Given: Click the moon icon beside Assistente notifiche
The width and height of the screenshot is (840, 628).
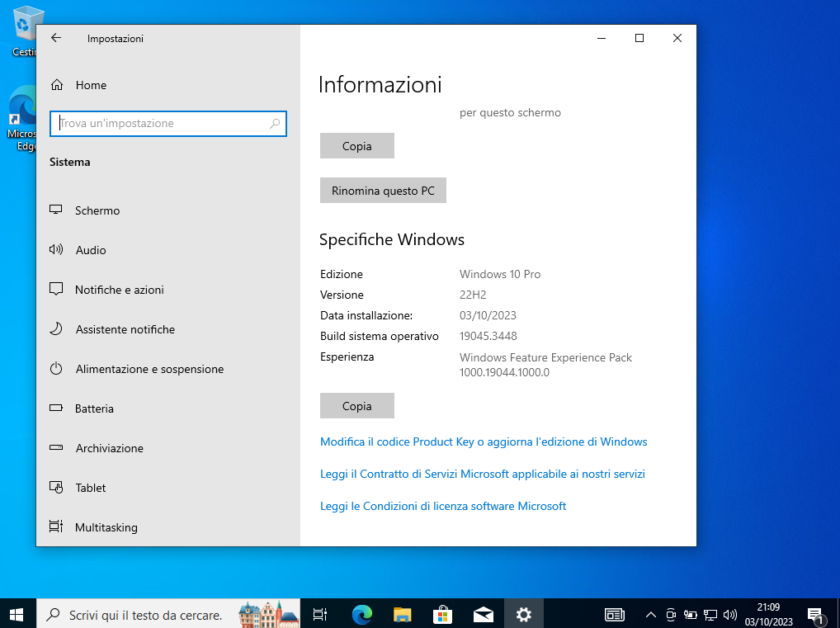Looking at the screenshot, I should click(x=56, y=329).
